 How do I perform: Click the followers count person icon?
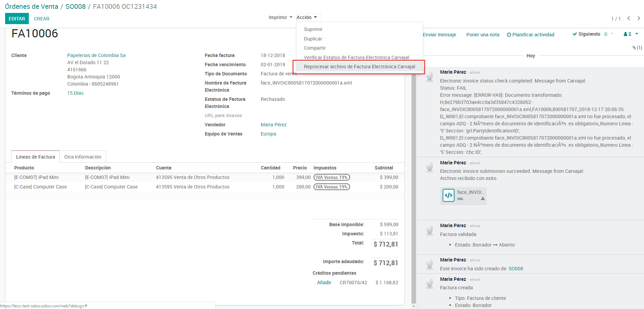(625, 34)
